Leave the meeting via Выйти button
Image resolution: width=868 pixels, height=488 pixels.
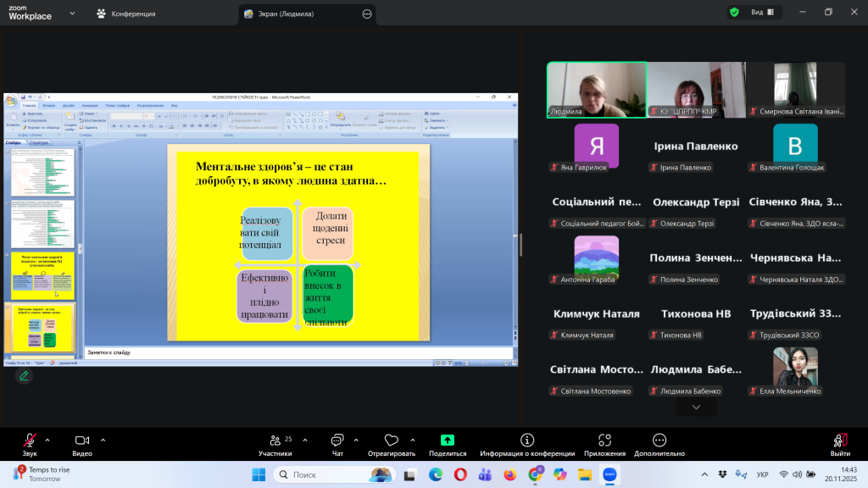click(x=839, y=441)
